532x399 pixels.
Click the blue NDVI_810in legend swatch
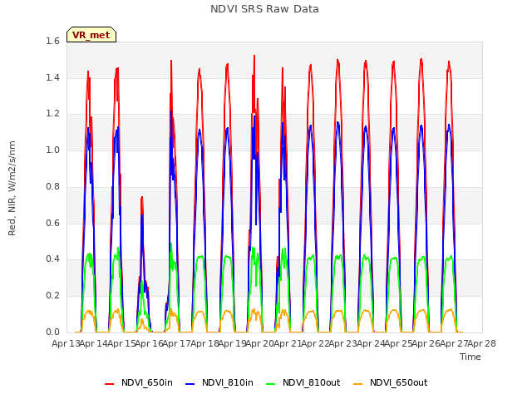pyautogui.click(x=190, y=384)
